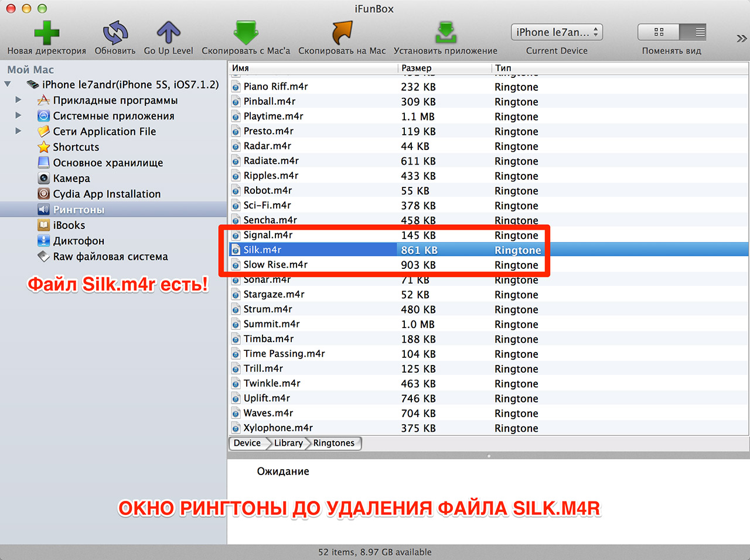Viewport: 750px width, 560px height.
Task: Expand Сети Application File in sidebar
Action: point(18,131)
